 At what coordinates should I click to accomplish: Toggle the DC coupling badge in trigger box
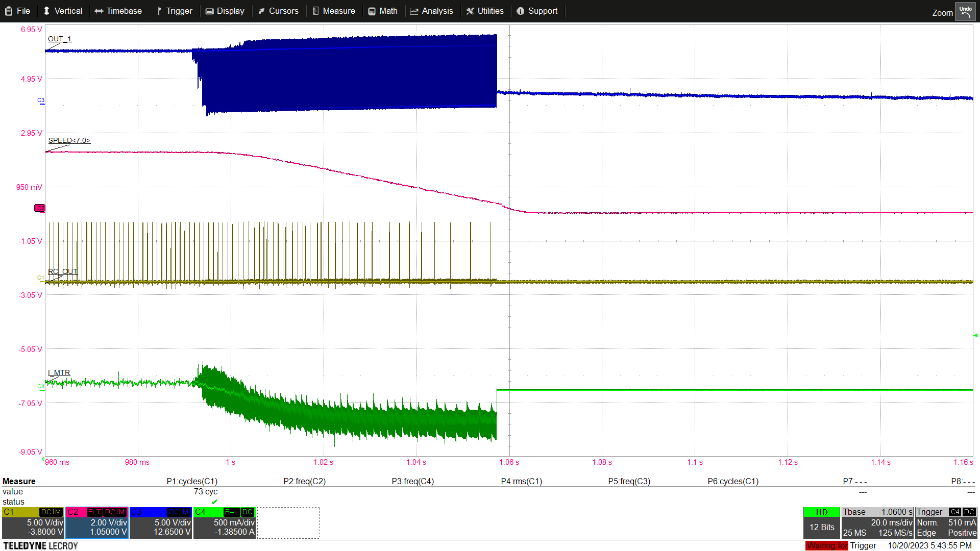[969, 512]
